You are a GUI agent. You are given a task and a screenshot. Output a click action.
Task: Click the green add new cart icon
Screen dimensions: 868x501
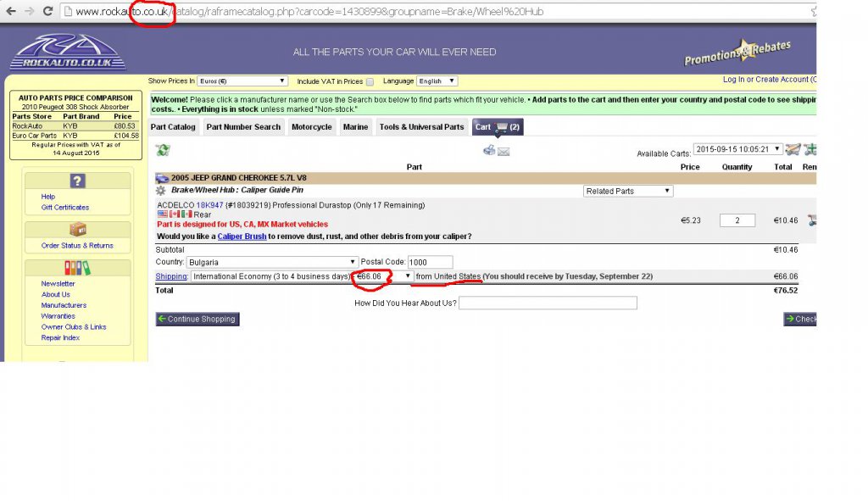point(810,149)
